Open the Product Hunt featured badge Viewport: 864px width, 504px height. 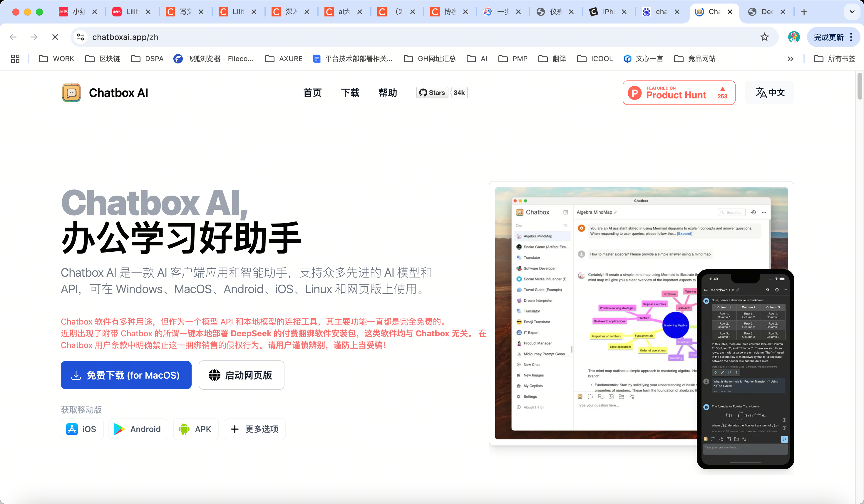[678, 93]
